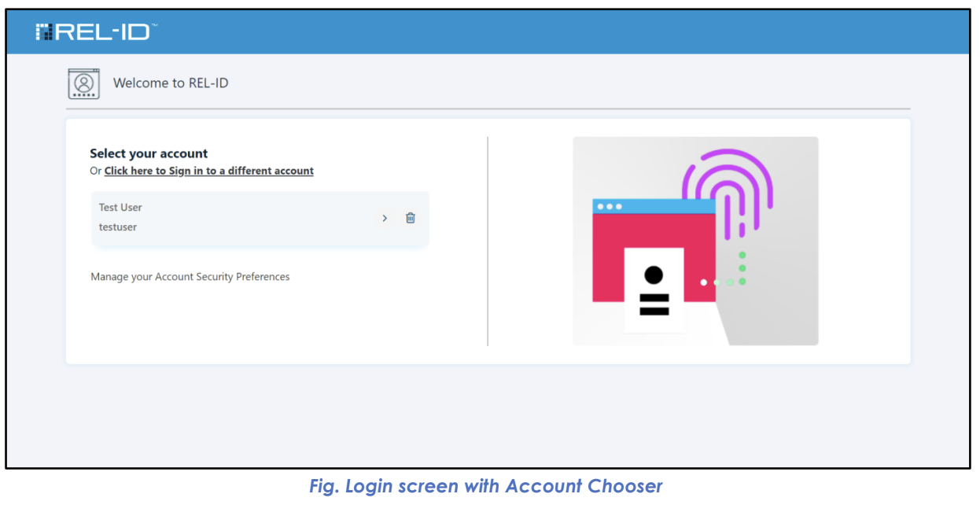
Task: Click the REL-ID logo in header
Action: (x=97, y=31)
